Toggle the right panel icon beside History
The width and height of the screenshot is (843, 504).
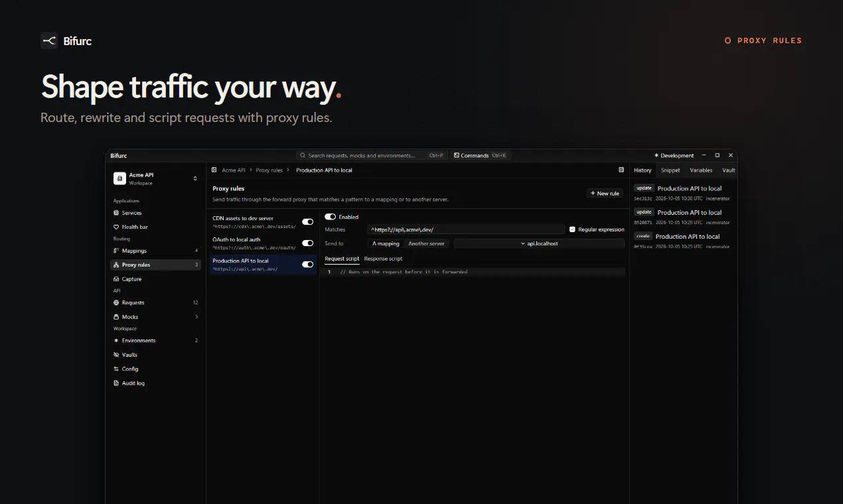621,170
